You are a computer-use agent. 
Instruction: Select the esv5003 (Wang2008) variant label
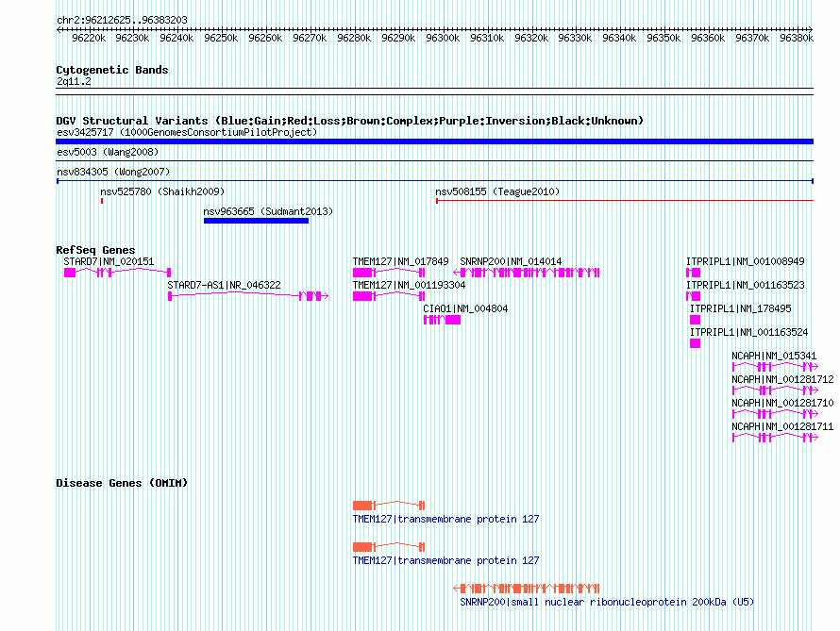tap(108, 152)
